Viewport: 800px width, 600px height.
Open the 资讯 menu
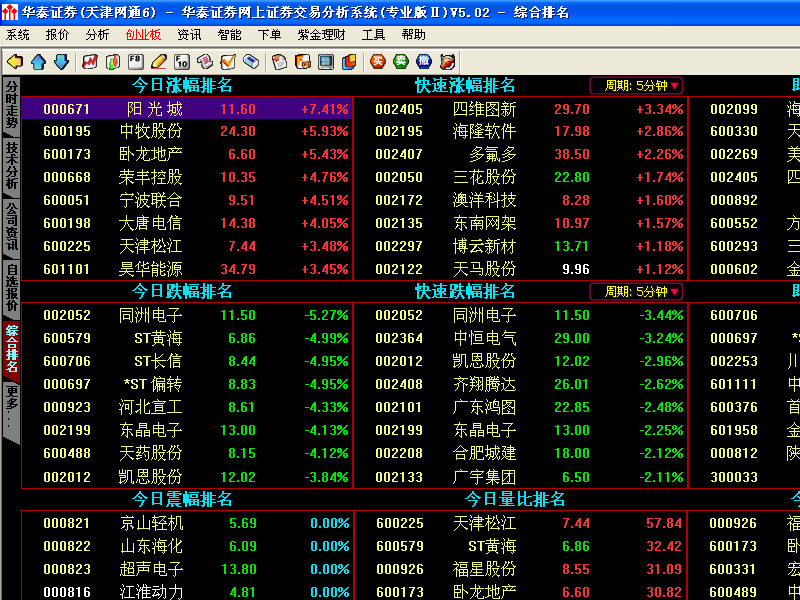189,35
